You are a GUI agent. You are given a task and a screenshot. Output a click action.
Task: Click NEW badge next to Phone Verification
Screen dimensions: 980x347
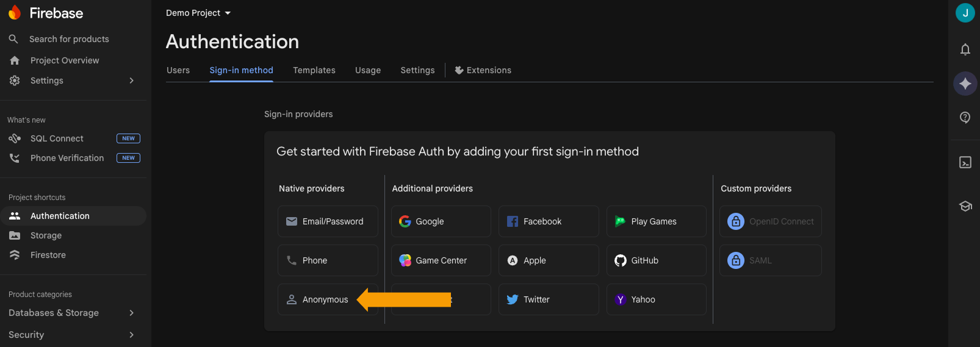[128, 158]
